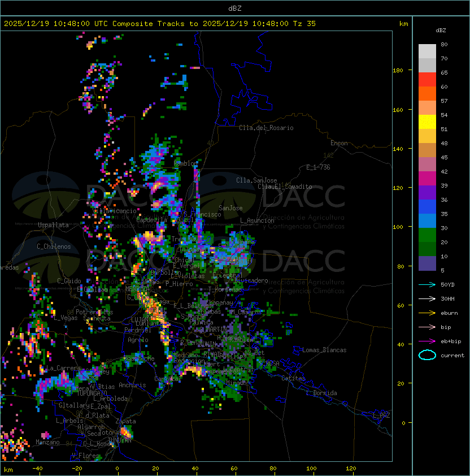Select the light grey swatch at top of dBZ scale
The width and height of the screenshot is (470, 476).
tap(427, 51)
